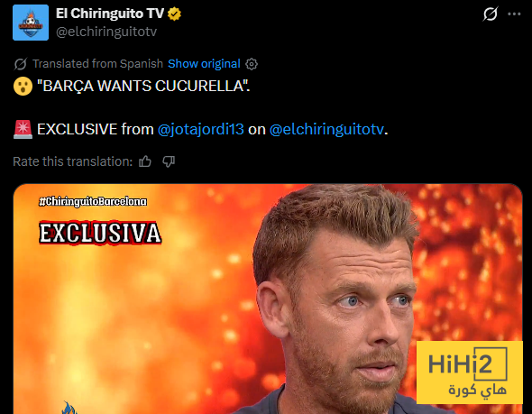The height and width of the screenshot is (414, 532).
Task: Open the EXCLUSIVA video thumbnail
Action: coord(268,299)
